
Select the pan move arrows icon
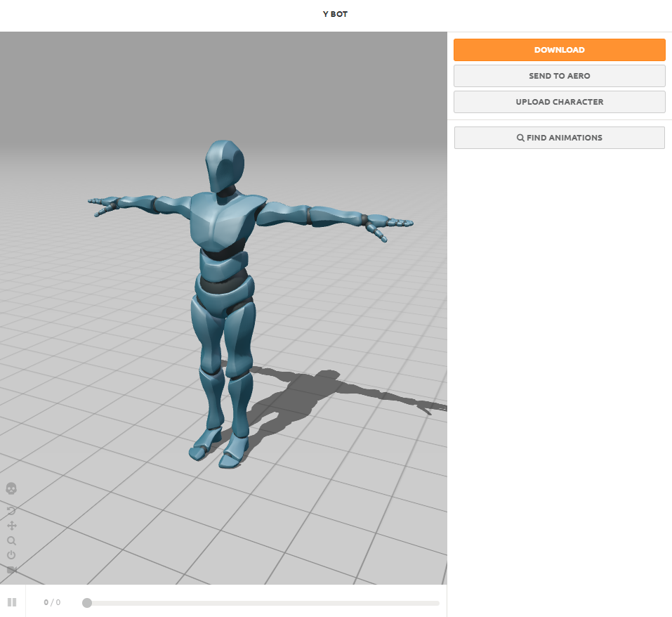coord(11,526)
